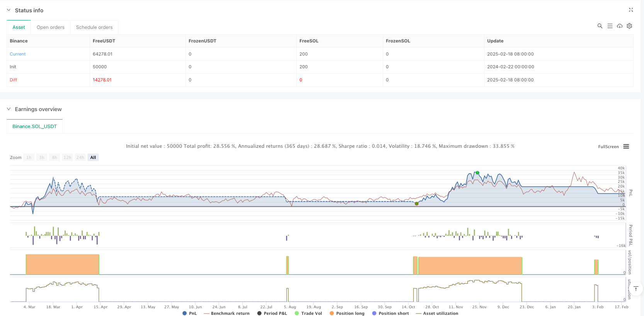Hide the Position long series
The width and height of the screenshot is (644, 316).
pyautogui.click(x=347, y=313)
